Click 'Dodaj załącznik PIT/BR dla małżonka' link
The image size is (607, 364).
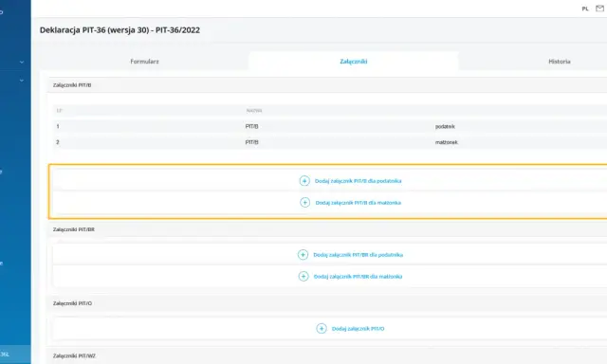pos(359,276)
